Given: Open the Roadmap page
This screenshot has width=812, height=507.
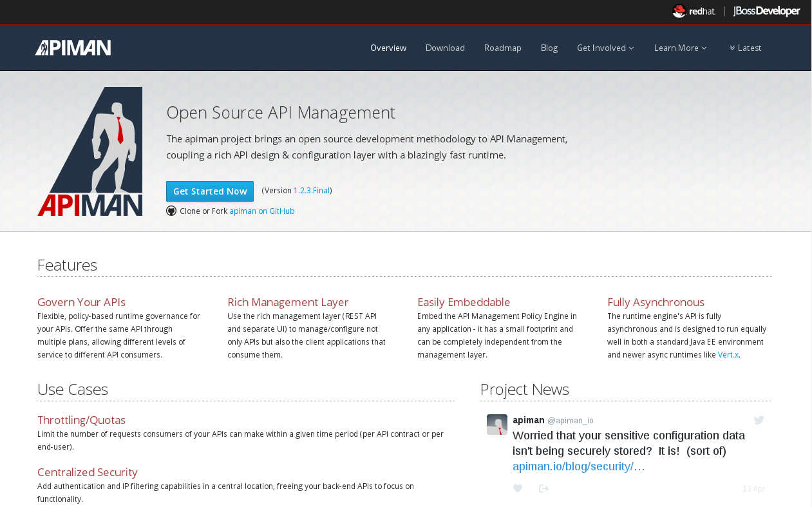Looking at the screenshot, I should (503, 48).
